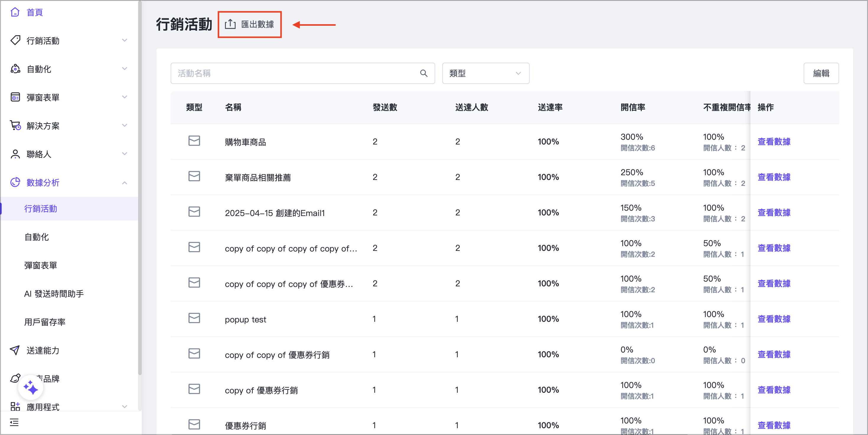Click the 送達能力 paper plane icon
Viewport: 868px width, 435px height.
[x=15, y=350]
